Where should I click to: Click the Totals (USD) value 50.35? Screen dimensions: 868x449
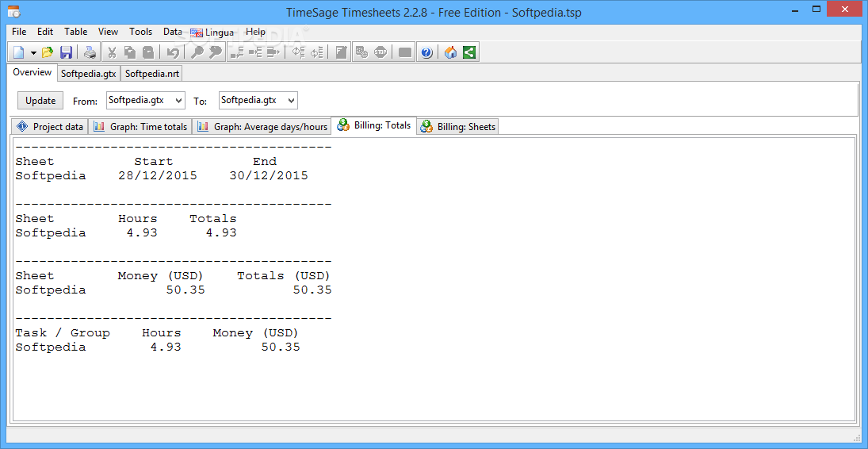[x=312, y=290]
